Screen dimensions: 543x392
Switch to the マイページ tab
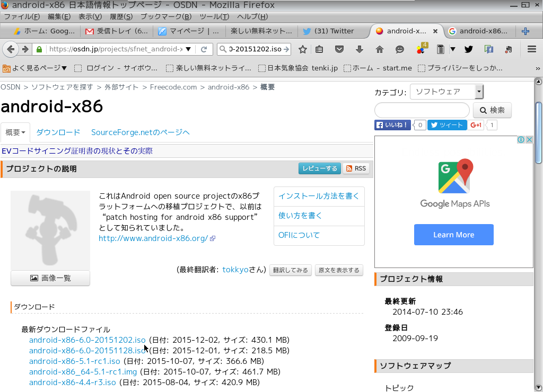click(189, 31)
